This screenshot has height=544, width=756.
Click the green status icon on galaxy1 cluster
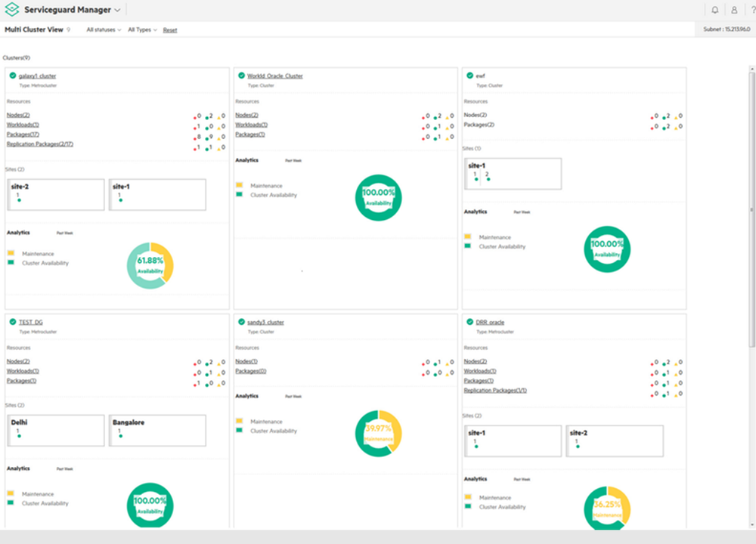(x=14, y=76)
